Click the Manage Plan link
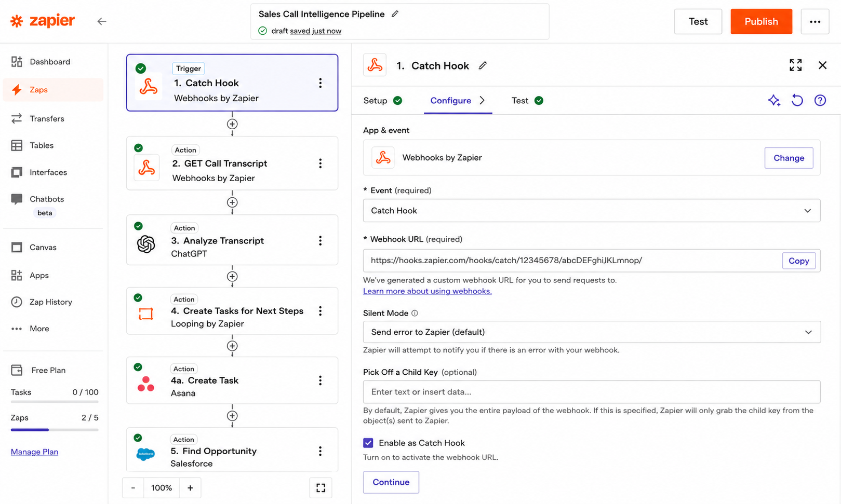The image size is (841, 504). click(34, 452)
